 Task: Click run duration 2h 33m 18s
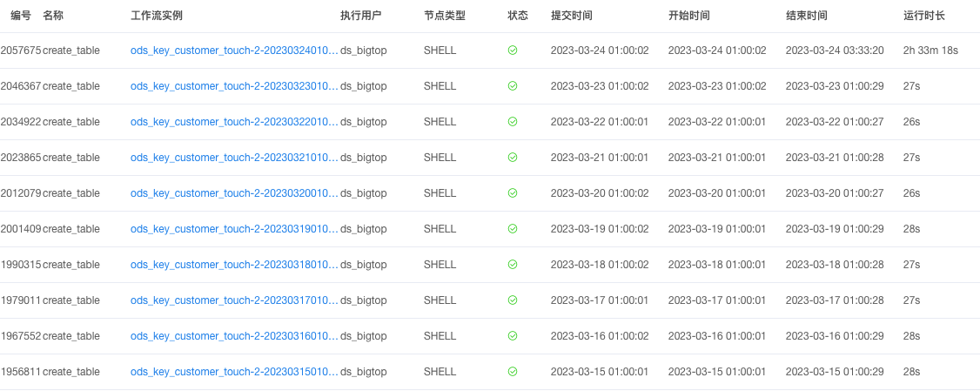[930, 51]
